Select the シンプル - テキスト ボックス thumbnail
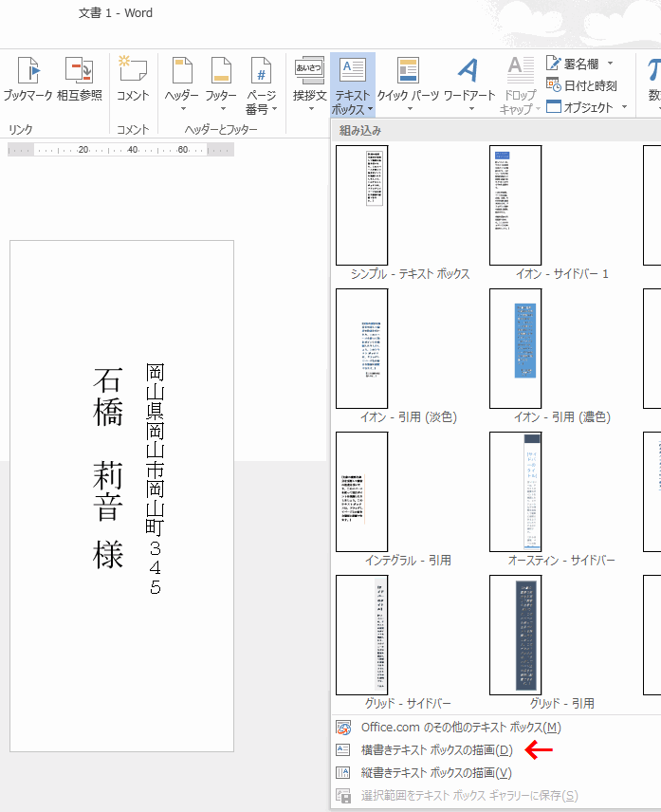661x812 pixels. (362, 205)
